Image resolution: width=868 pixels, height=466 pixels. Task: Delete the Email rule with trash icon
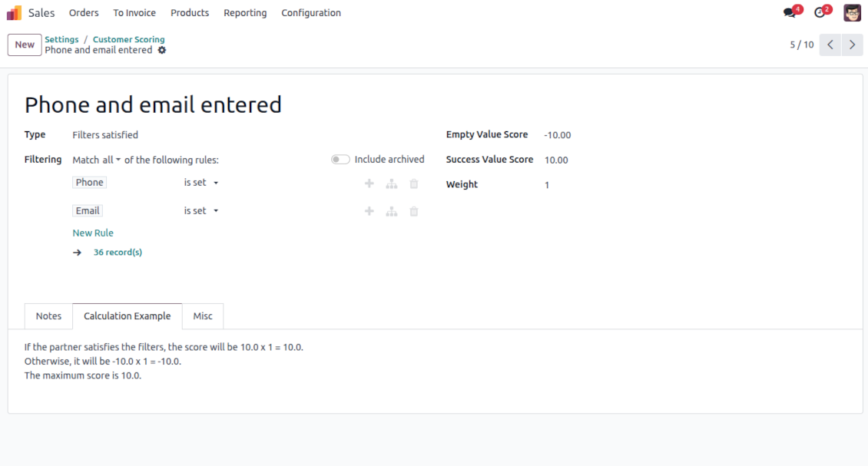413,211
